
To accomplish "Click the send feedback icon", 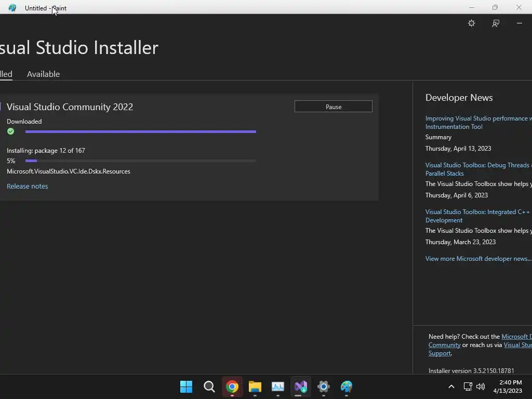I will (x=495, y=23).
